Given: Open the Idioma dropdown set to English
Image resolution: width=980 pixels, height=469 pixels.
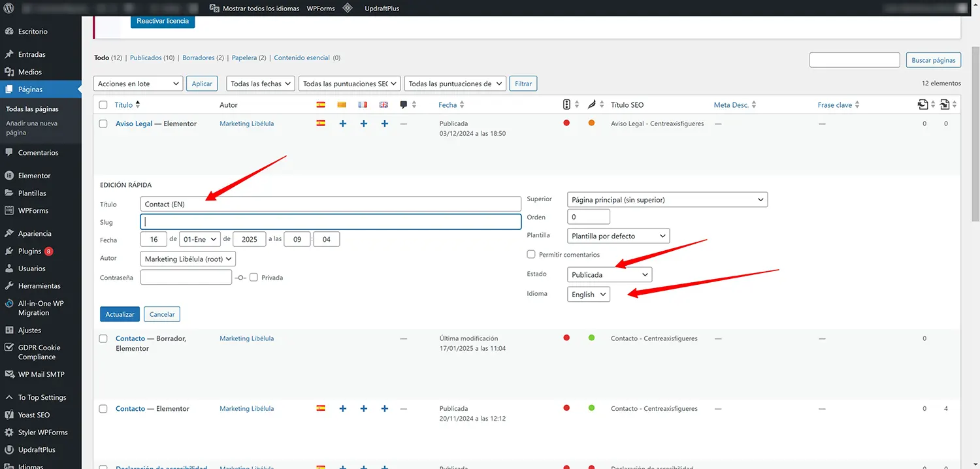Looking at the screenshot, I should click(589, 294).
